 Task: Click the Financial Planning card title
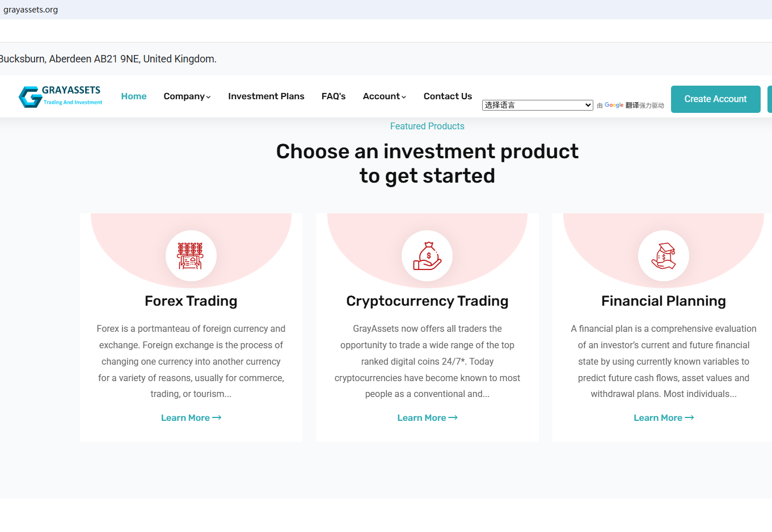[x=663, y=301]
